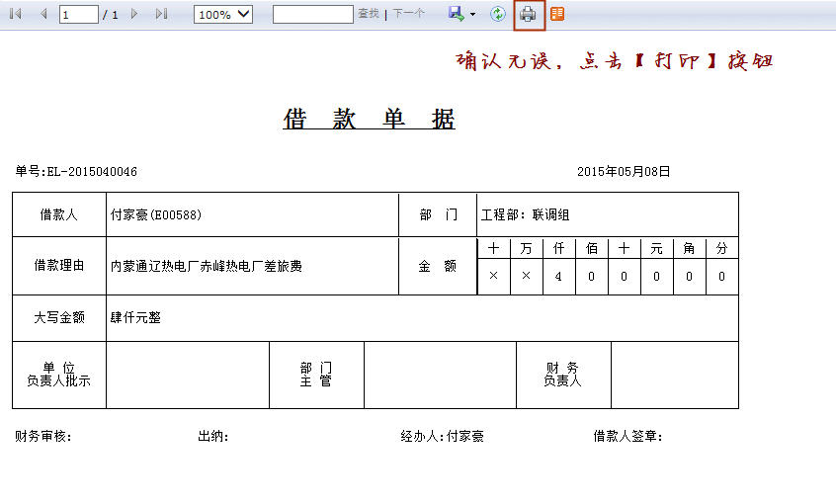Click the current page number field
Viewport: 836px width, 504px height.
pyautogui.click(x=79, y=15)
